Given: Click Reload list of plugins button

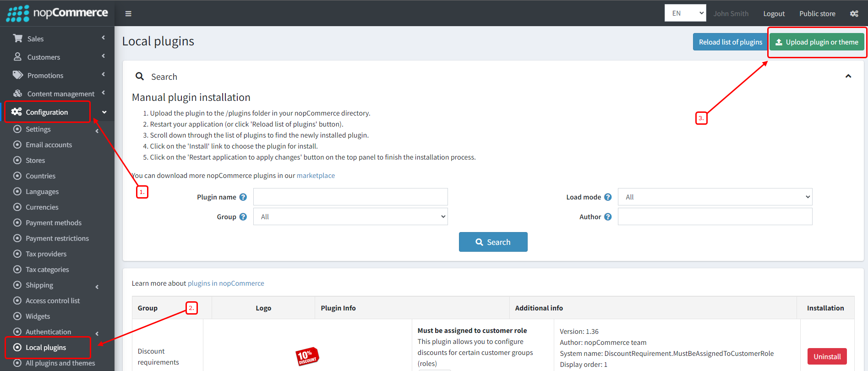Looking at the screenshot, I should pyautogui.click(x=731, y=42).
